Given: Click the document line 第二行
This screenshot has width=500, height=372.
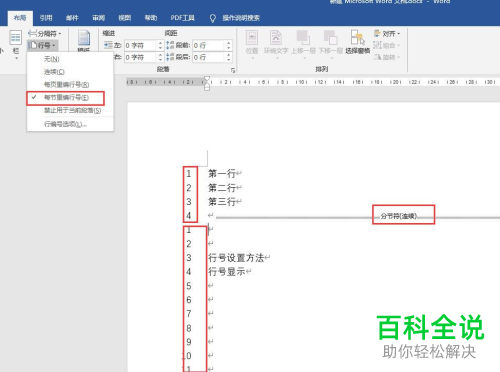Looking at the screenshot, I should (x=222, y=188).
